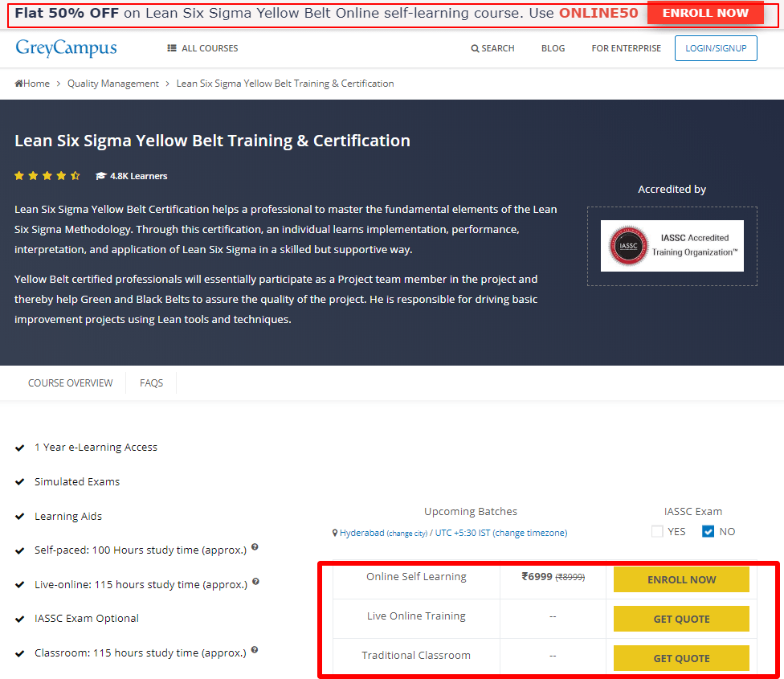The height and width of the screenshot is (679, 784).
Task: Open the Home breadcrumb link
Action: (x=32, y=84)
